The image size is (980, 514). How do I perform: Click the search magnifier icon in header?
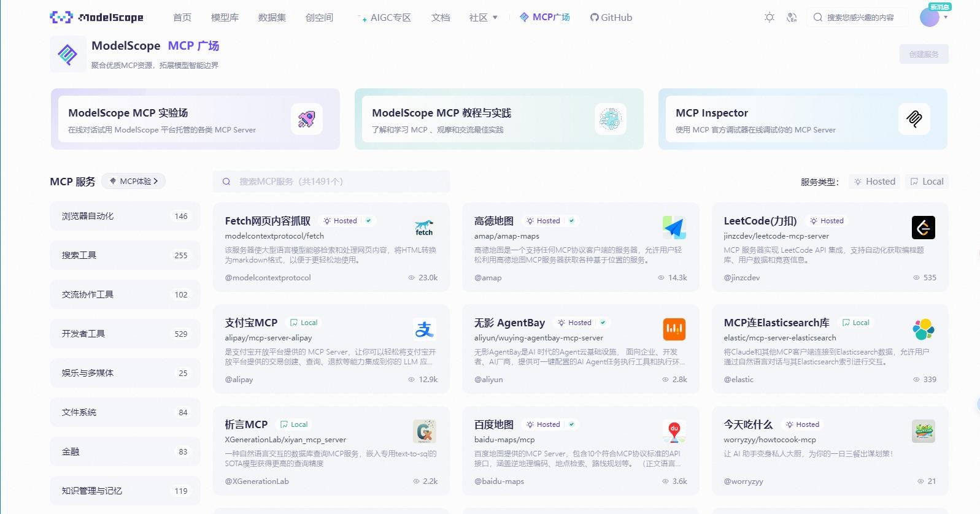[817, 17]
